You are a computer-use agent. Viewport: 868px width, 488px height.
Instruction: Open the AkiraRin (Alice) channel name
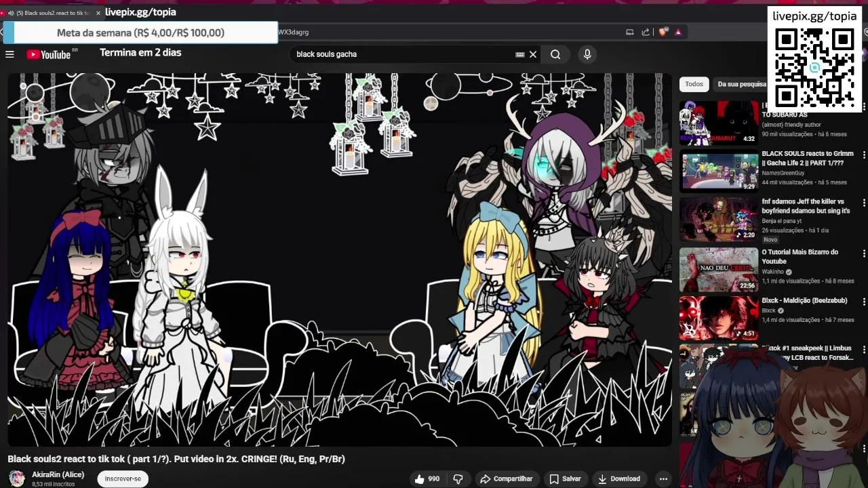[x=58, y=474]
